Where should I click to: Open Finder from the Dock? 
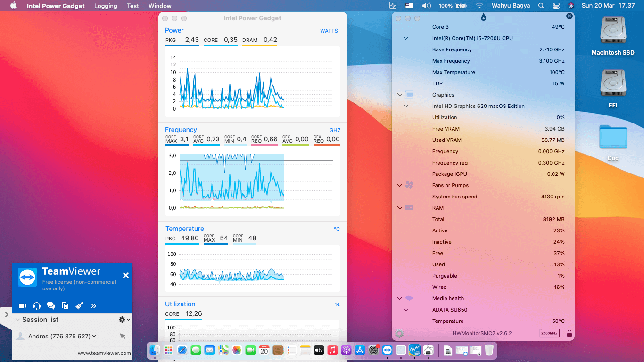click(x=155, y=350)
